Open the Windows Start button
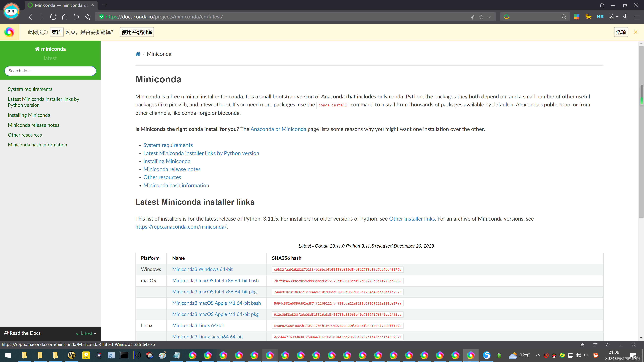 click(8, 355)
